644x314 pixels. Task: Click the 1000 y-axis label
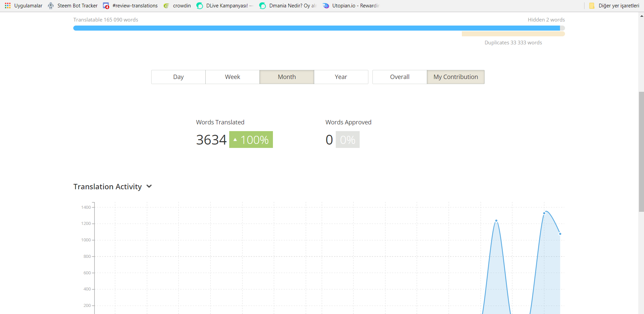[x=86, y=240]
